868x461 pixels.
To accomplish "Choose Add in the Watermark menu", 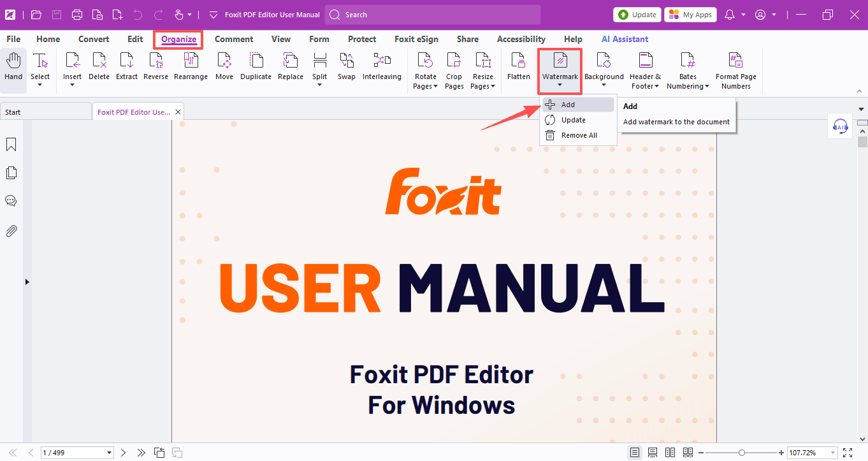I will [x=578, y=105].
